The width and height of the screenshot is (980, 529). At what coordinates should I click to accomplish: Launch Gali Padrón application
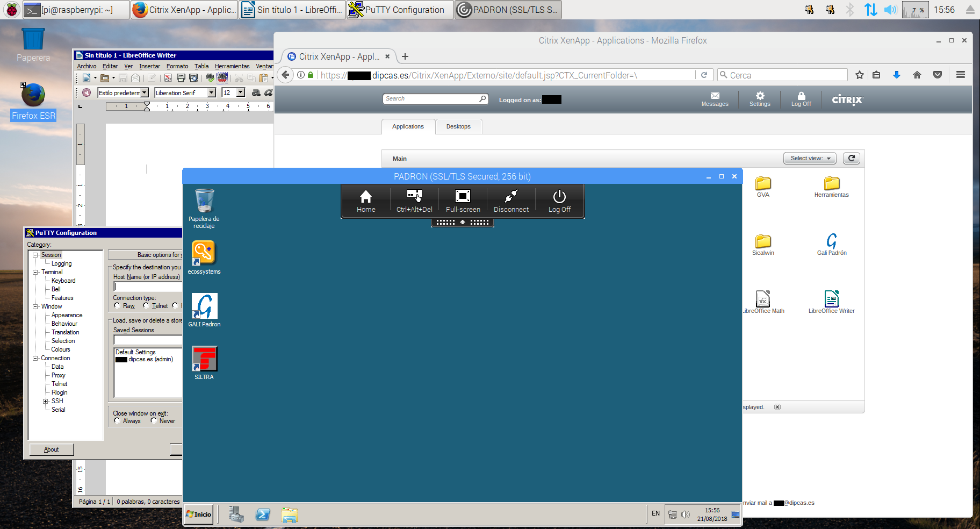(832, 245)
